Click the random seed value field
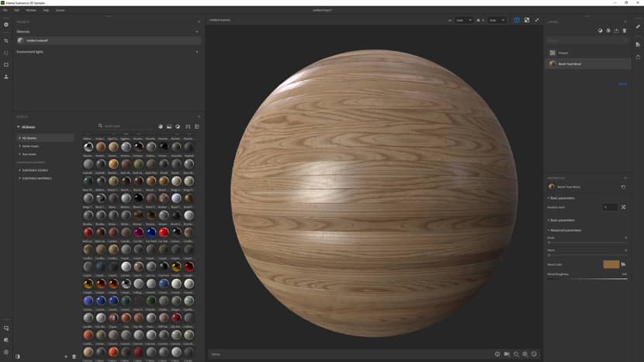Screen dimensions: 644x362 610,207
